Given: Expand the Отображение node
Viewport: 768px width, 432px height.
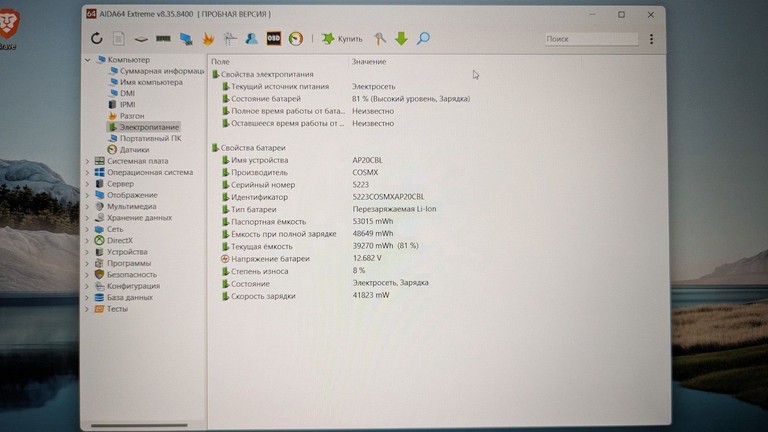Looking at the screenshot, I should (x=88, y=195).
